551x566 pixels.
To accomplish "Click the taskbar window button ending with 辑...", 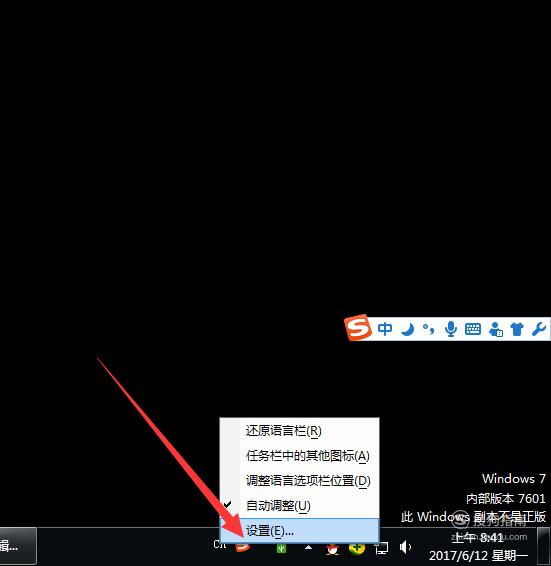I will click(18, 546).
